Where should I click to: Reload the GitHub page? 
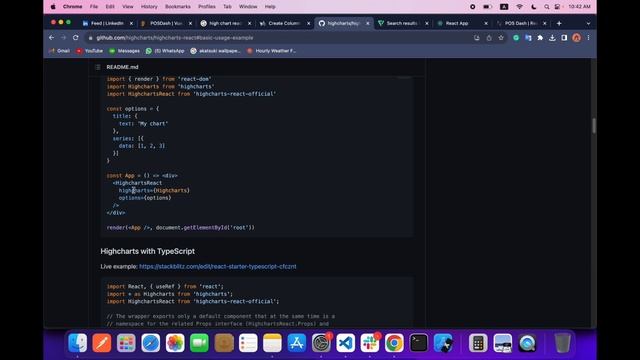tap(76, 38)
